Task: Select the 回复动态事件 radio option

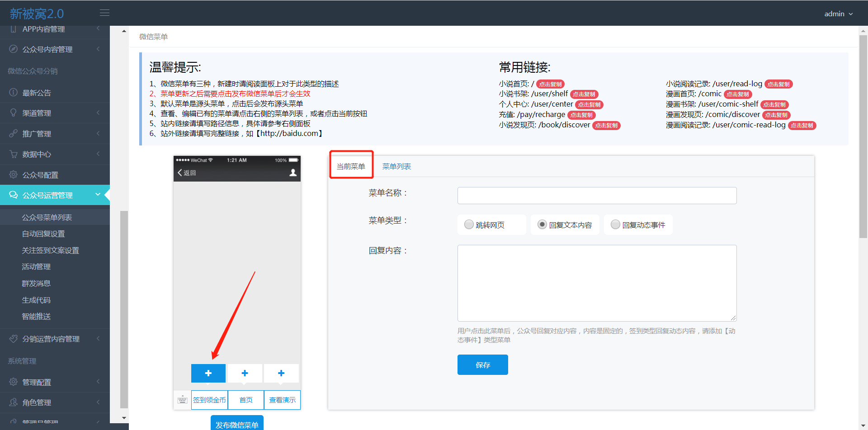Action: pos(615,224)
